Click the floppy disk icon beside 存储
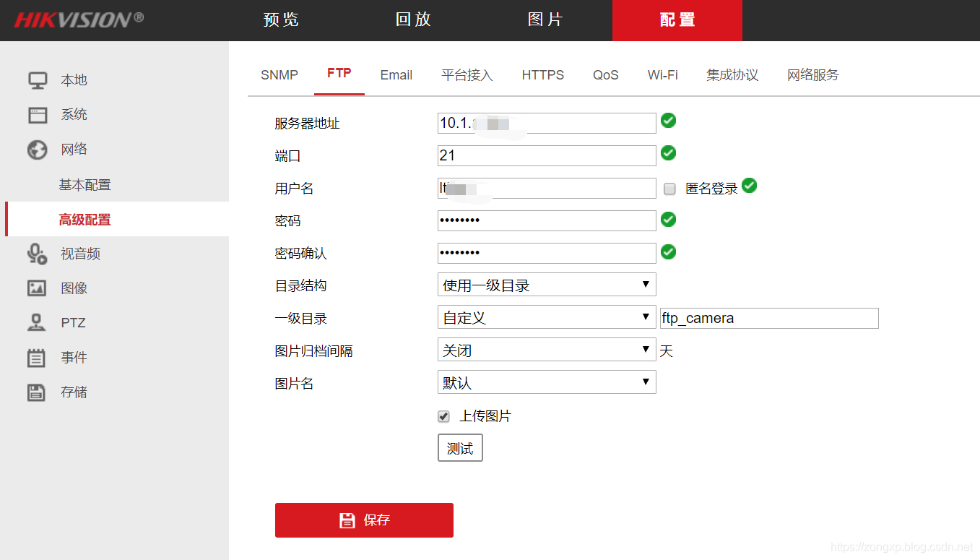980x560 pixels. (36, 392)
